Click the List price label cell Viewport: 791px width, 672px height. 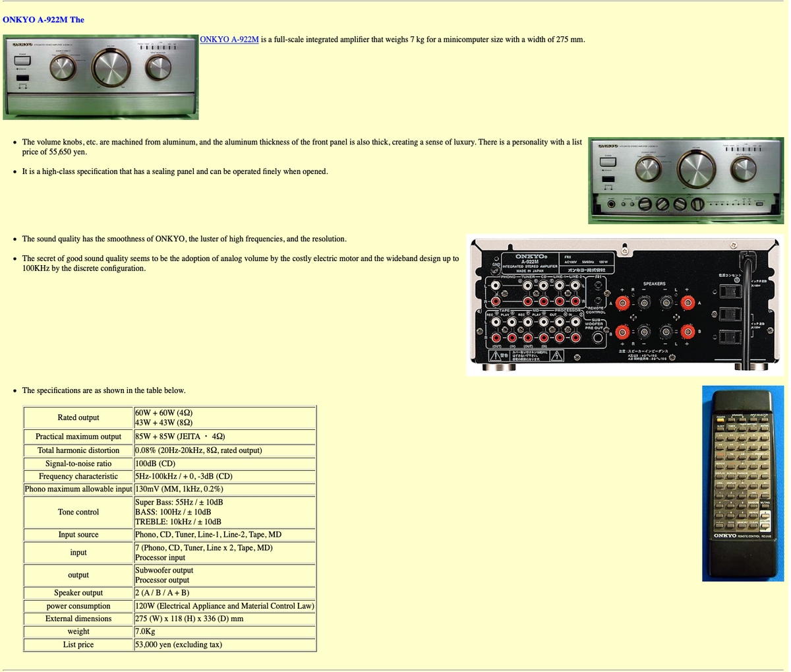tap(78, 645)
